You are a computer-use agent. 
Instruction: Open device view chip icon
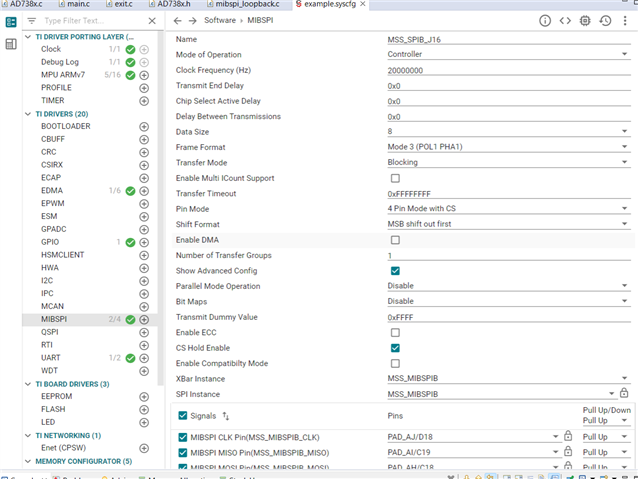point(585,21)
